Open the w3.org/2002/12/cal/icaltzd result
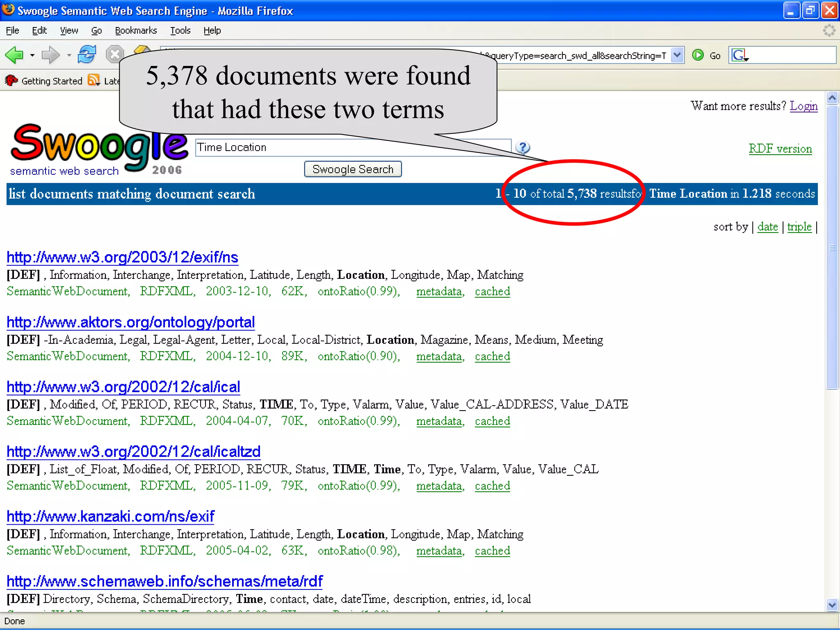 click(x=133, y=452)
